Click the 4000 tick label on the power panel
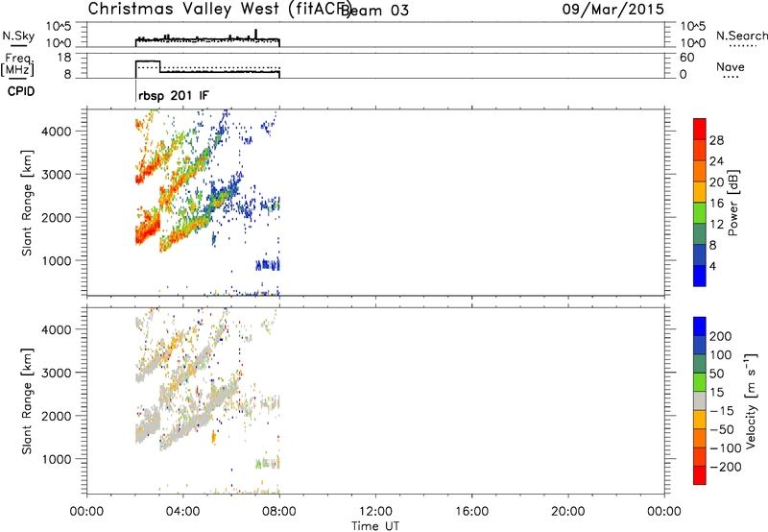The width and height of the screenshot is (768, 532). click(x=57, y=132)
